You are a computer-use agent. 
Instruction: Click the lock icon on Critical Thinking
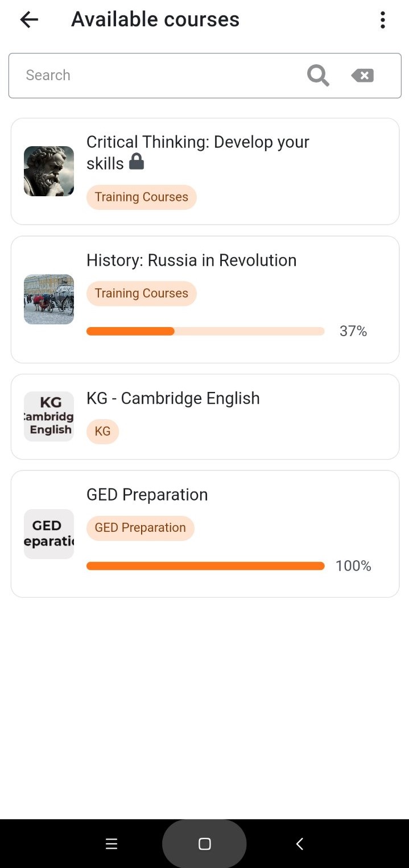coord(137,162)
